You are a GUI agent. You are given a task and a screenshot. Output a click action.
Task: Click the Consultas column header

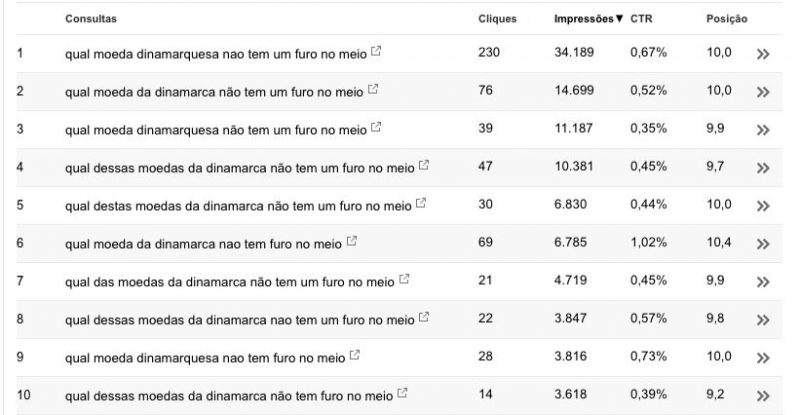[90, 18]
